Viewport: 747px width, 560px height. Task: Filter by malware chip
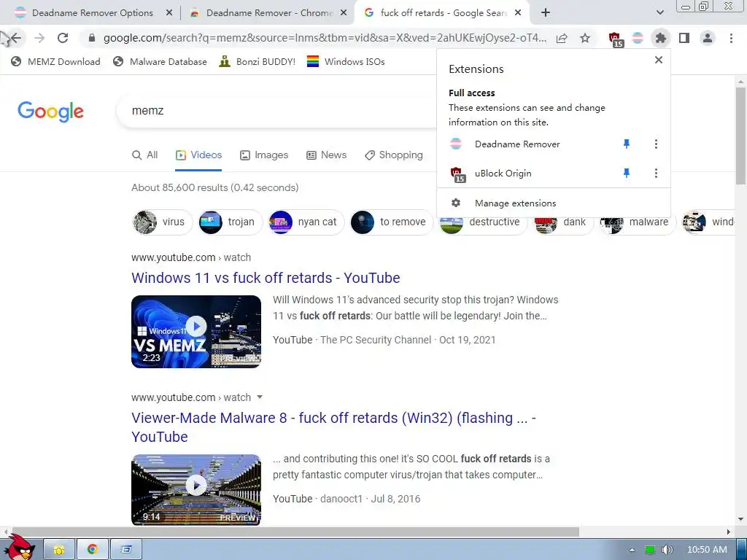638,222
